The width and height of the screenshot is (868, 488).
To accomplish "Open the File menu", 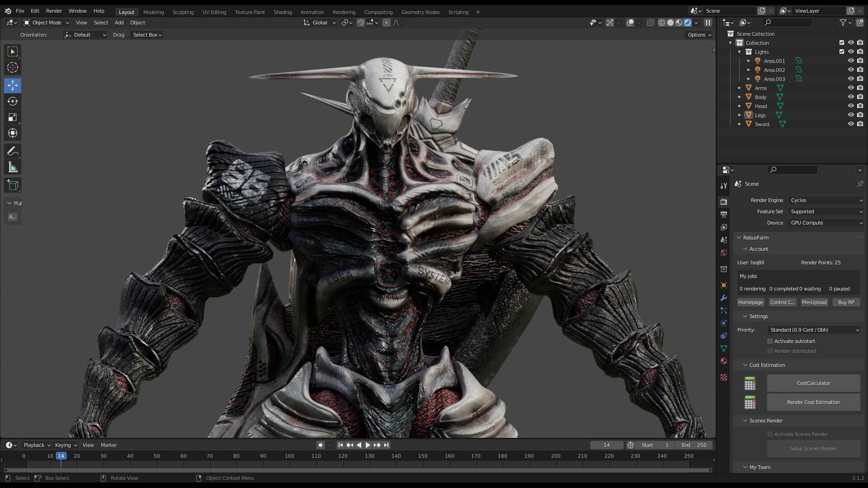I will pos(20,11).
